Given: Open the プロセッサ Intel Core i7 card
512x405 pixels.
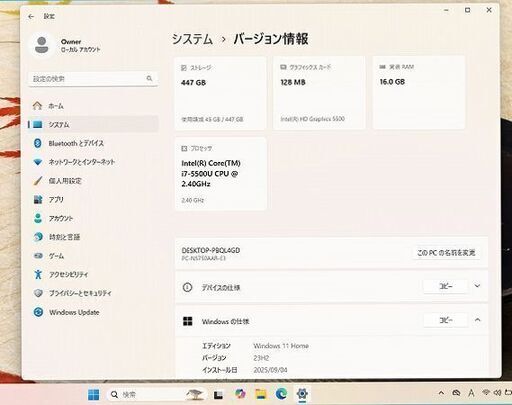Looking at the screenshot, I should 220,174.
